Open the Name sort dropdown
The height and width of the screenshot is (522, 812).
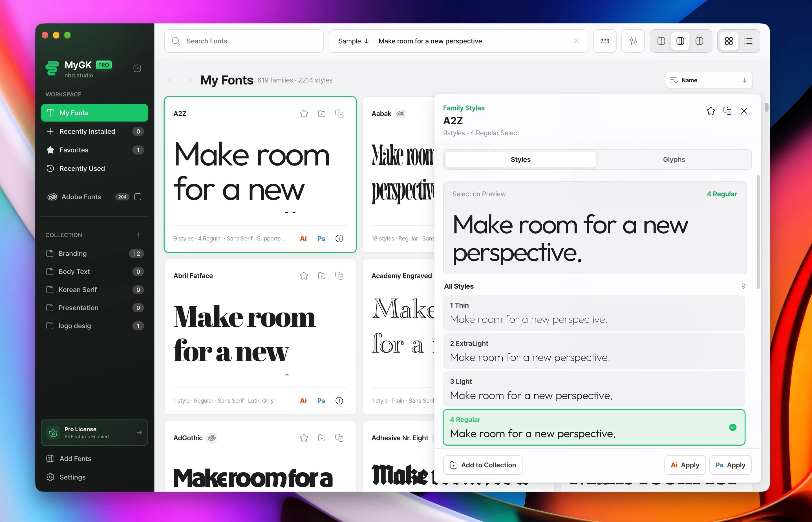709,80
